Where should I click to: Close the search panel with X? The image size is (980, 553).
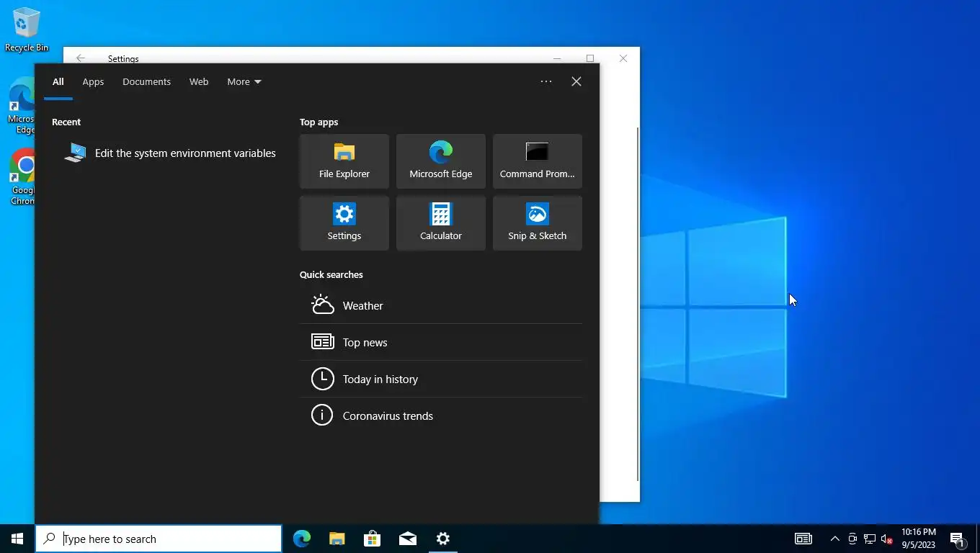576,81
